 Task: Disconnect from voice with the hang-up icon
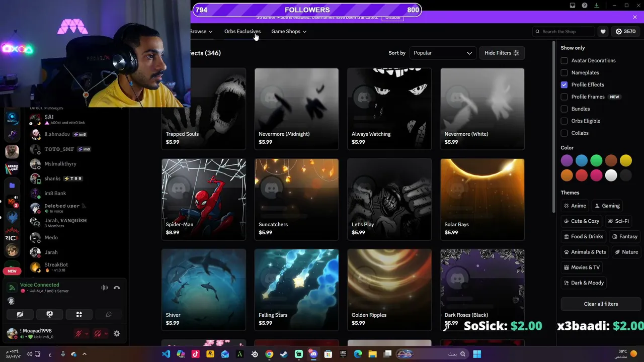[x=117, y=288]
